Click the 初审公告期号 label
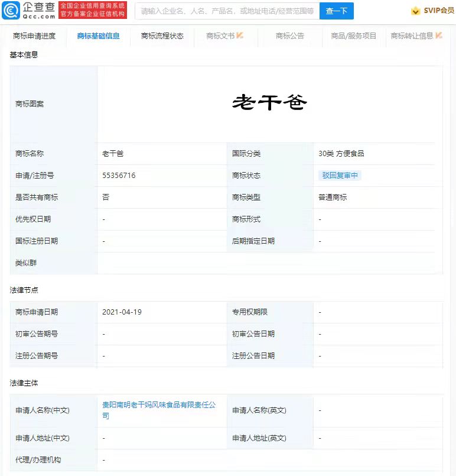This screenshot has height=476, width=456. tap(37, 334)
